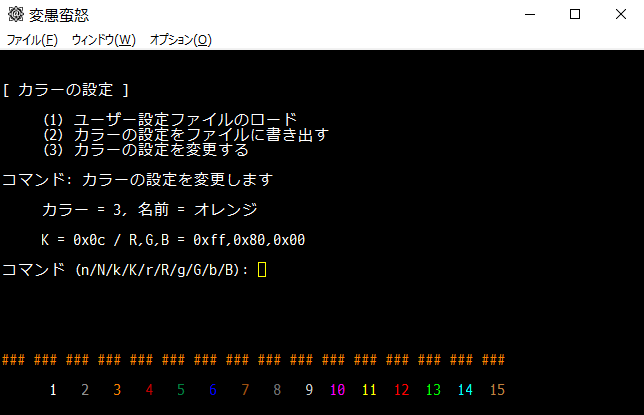644x415 pixels.
Task: Click the 変愚蛮怒 application icon in title bar
Action: point(16,14)
